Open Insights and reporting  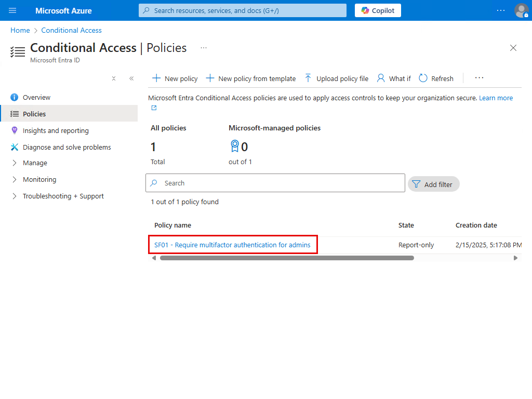56,130
